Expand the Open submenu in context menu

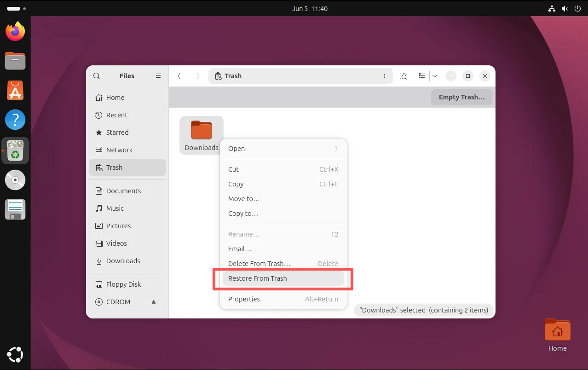coord(283,149)
